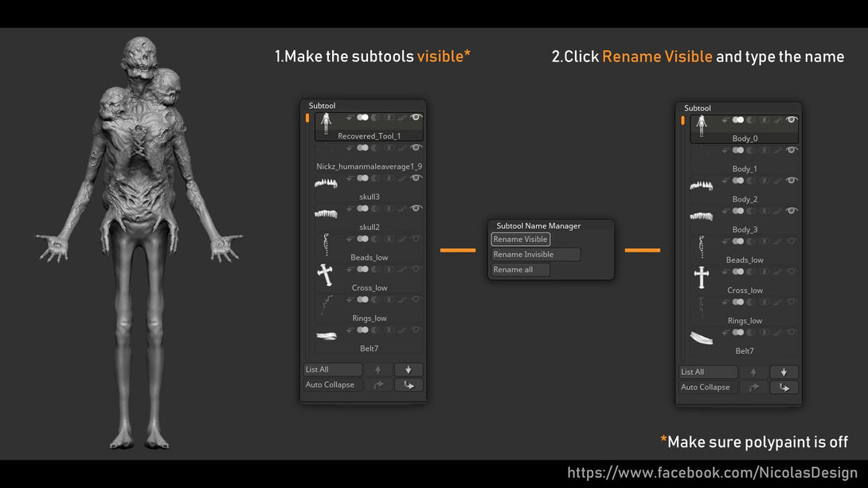868x488 pixels.
Task: Select Belt7 thumbnail in the right panel
Action: pyautogui.click(x=702, y=337)
